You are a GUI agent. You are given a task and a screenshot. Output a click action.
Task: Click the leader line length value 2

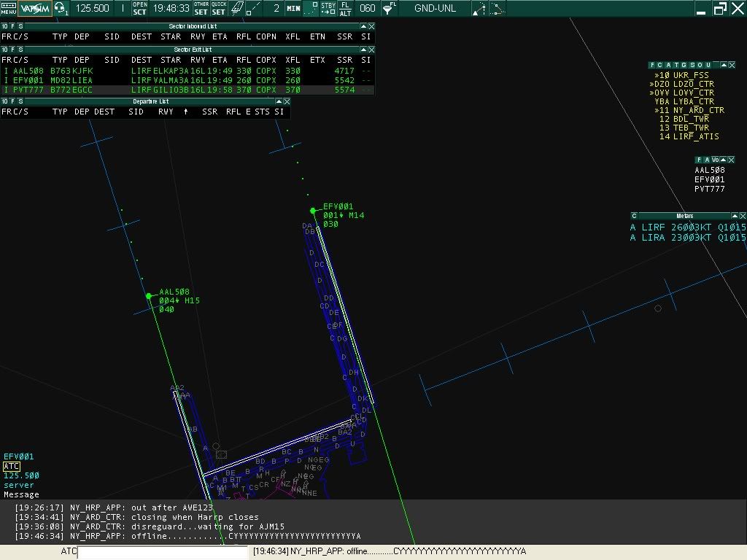[x=276, y=8]
